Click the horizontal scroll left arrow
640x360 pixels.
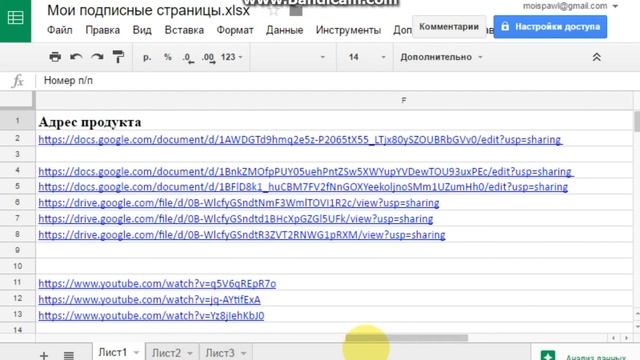click(613, 338)
